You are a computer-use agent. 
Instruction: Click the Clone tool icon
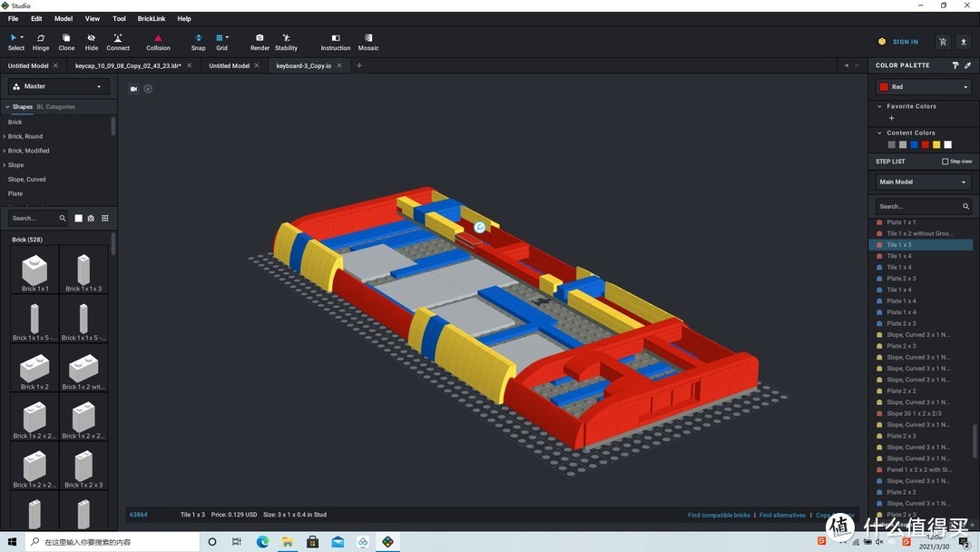(66, 42)
